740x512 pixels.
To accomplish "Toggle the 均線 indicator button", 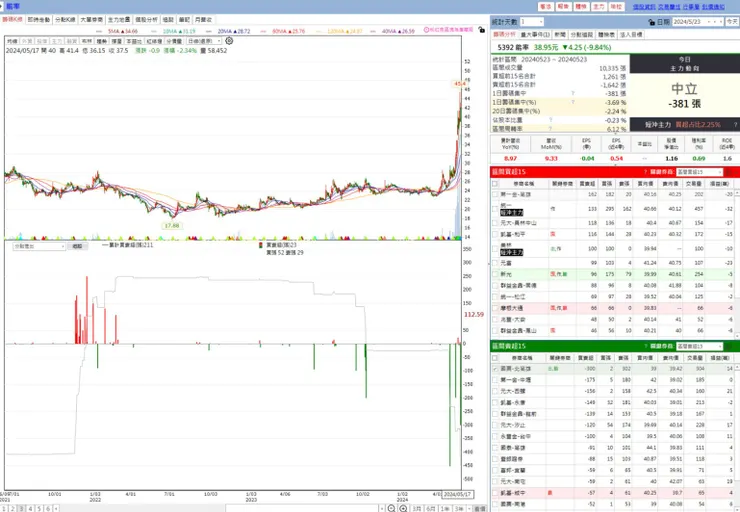I will click(12, 42).
